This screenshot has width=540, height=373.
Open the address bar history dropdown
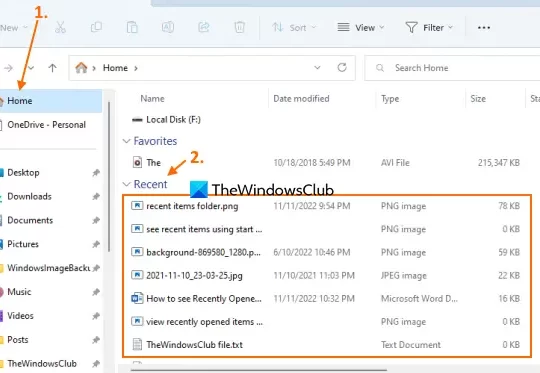[x=317, y=68]
